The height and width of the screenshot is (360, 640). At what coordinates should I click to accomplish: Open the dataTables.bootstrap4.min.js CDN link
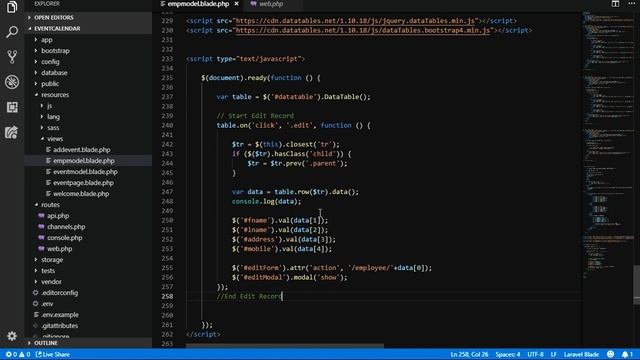point(362,31)
